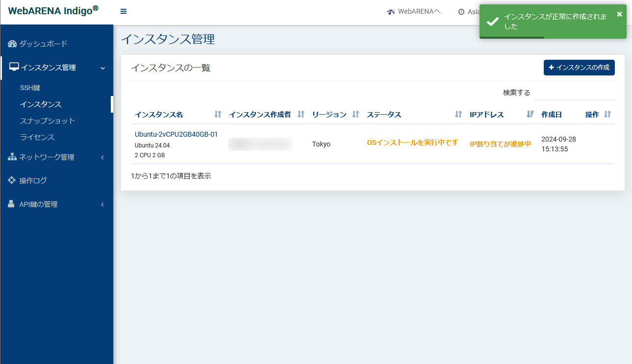Collapse the インスタンス管理 menu chevron
This screenshot has width=632, height=364.
click(102, 68)
